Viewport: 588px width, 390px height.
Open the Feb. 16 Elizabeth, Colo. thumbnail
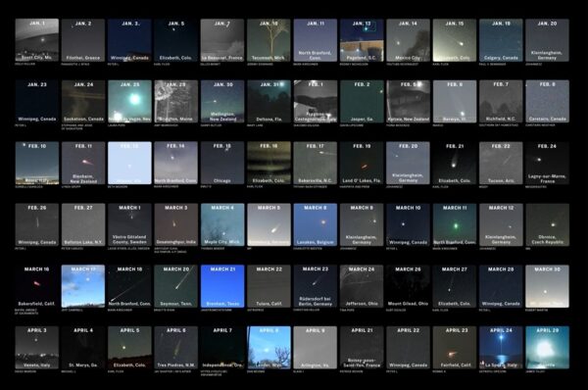(269, 163)
